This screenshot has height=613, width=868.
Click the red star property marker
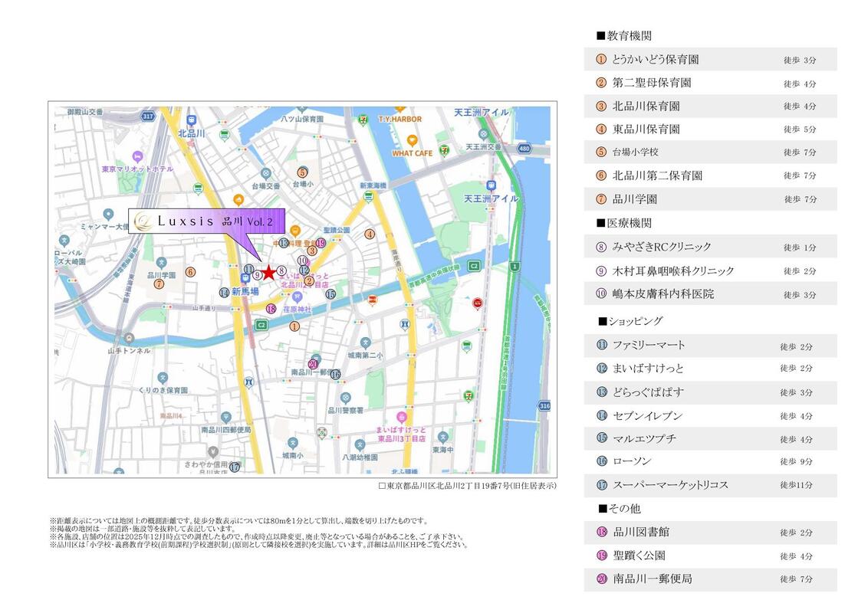coord(269,272)
